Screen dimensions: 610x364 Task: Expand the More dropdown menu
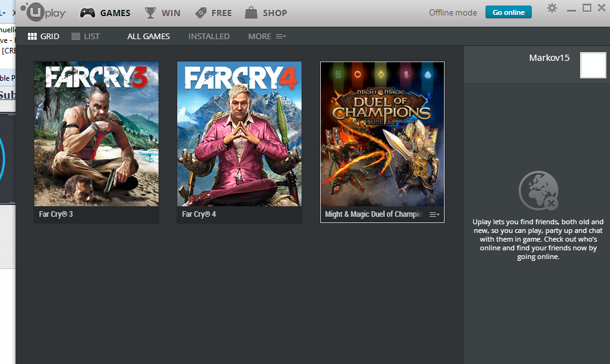tap(267, 36)
